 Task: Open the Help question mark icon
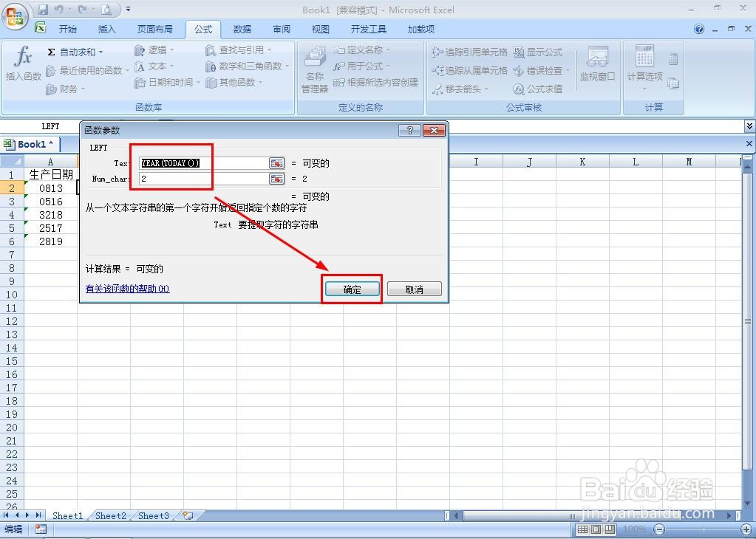click(698, 29)
